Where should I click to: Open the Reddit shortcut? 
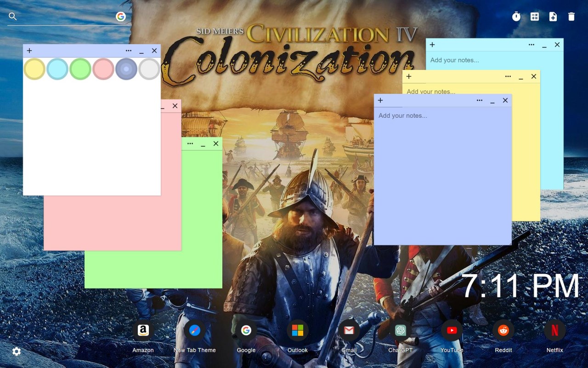point(503,330)
